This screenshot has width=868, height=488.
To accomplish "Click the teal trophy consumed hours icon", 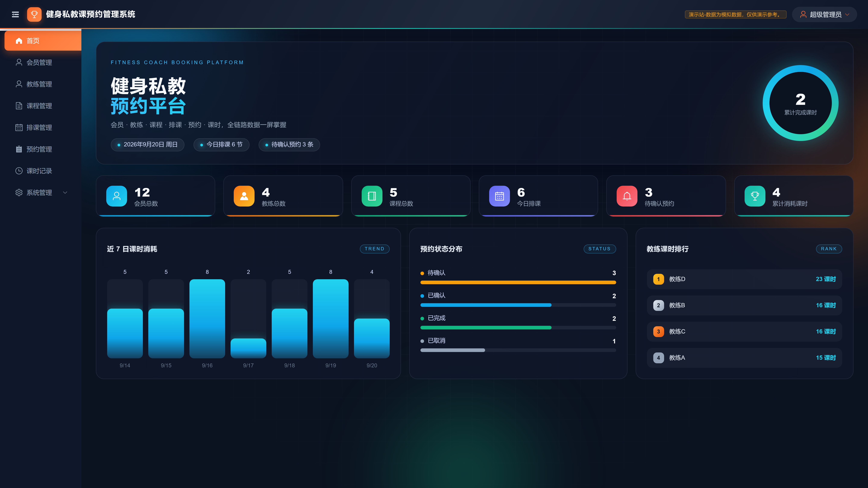I will [x=755, y=196].
